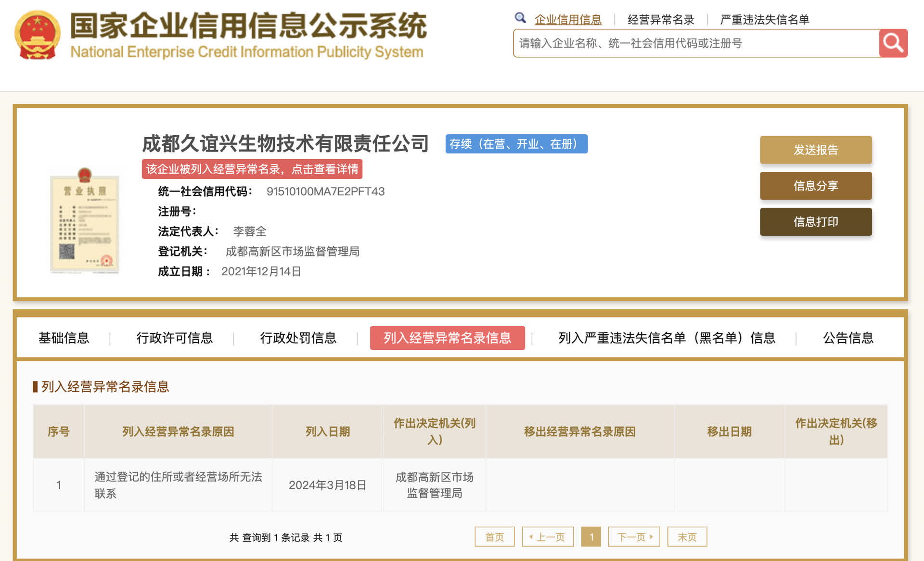This screenshot has height=561, width=924.
Task: Select the 严重违法失信名单 search category
Action: pos(764,20)
